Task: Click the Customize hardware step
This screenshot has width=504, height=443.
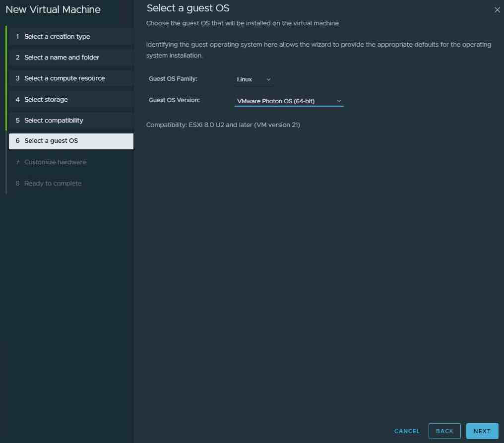Action: pos(55,162)
